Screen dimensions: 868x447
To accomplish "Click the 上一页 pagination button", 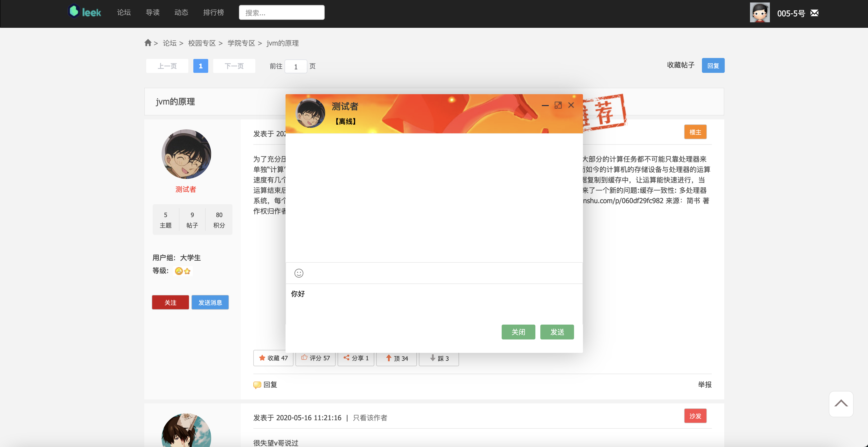I will click(x=167, y=66).
